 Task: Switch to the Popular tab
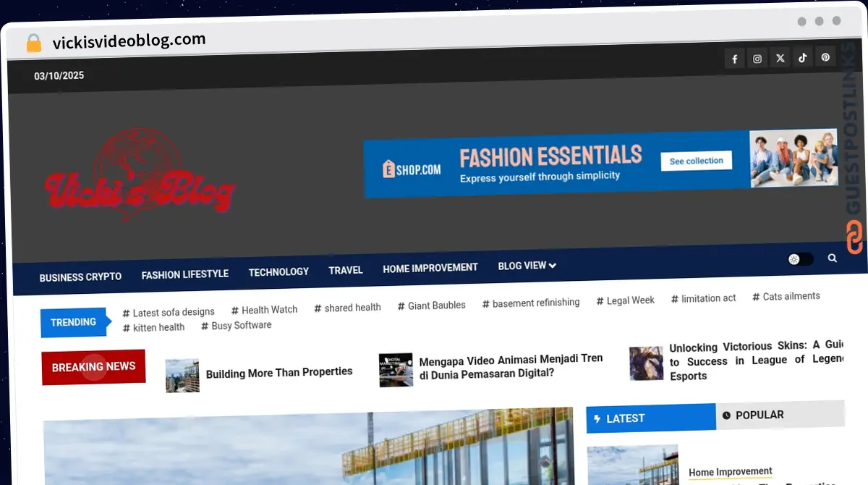(x=780, y=415)
